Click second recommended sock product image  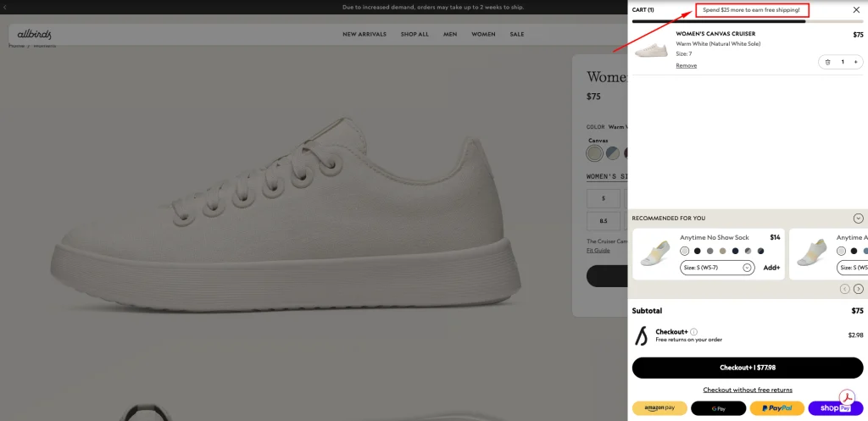point(811,254)
